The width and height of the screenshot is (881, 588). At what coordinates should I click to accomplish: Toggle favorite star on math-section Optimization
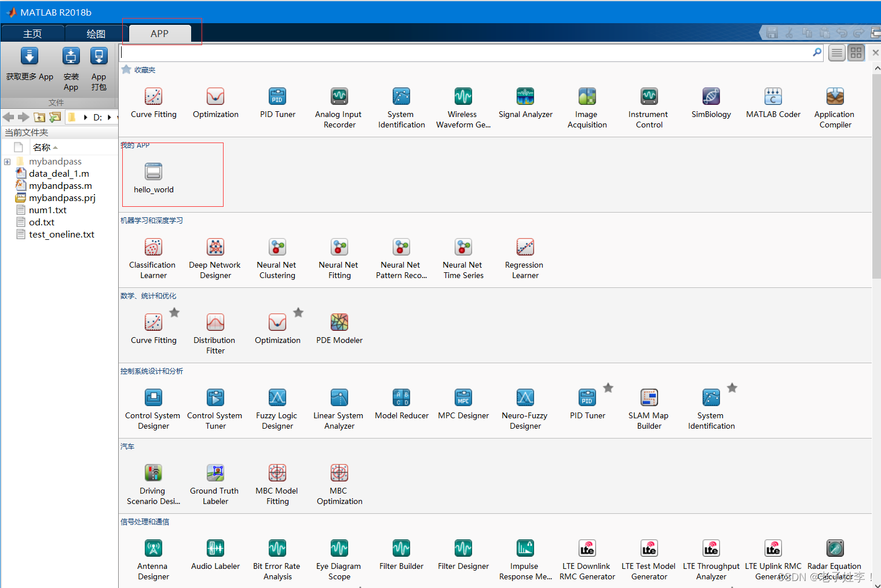click(x=298, y=313)
